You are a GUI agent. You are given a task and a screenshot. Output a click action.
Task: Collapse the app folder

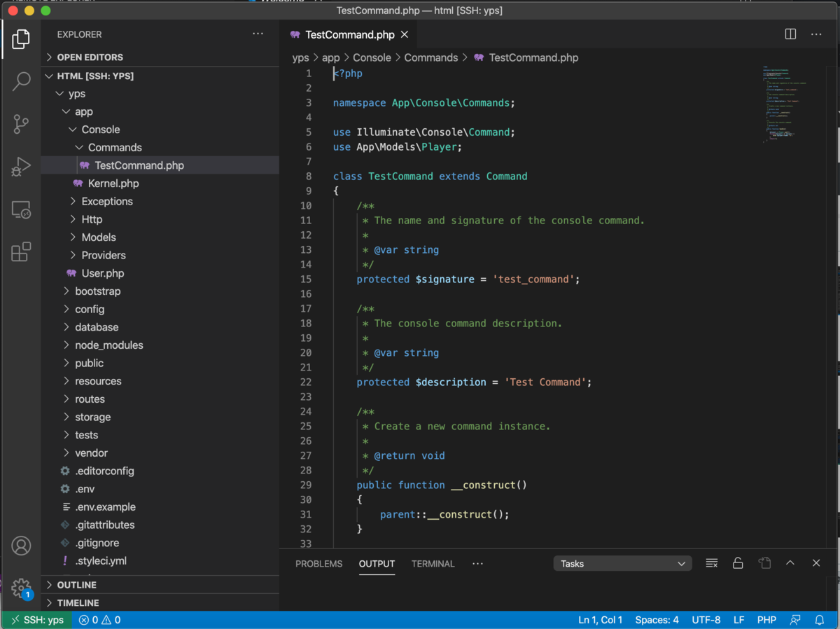click(160, 111)
